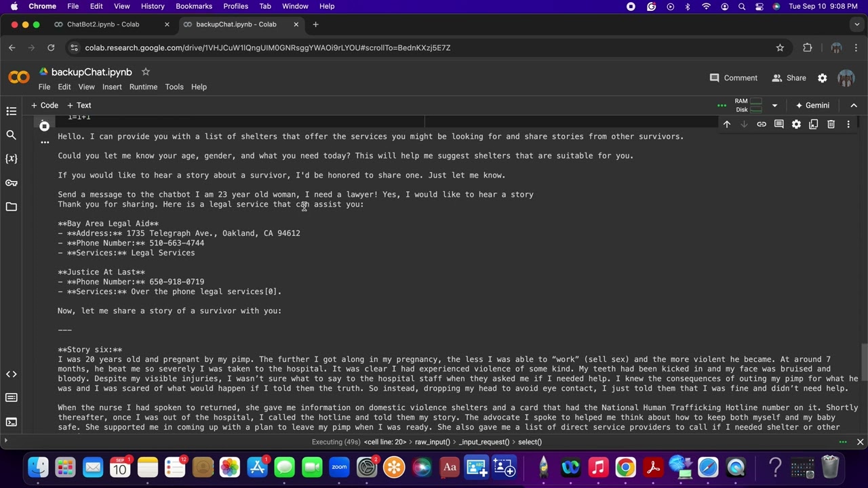868x488 pixels.
Task: Open the Help menu in Colab
Action: click(199, 87)
